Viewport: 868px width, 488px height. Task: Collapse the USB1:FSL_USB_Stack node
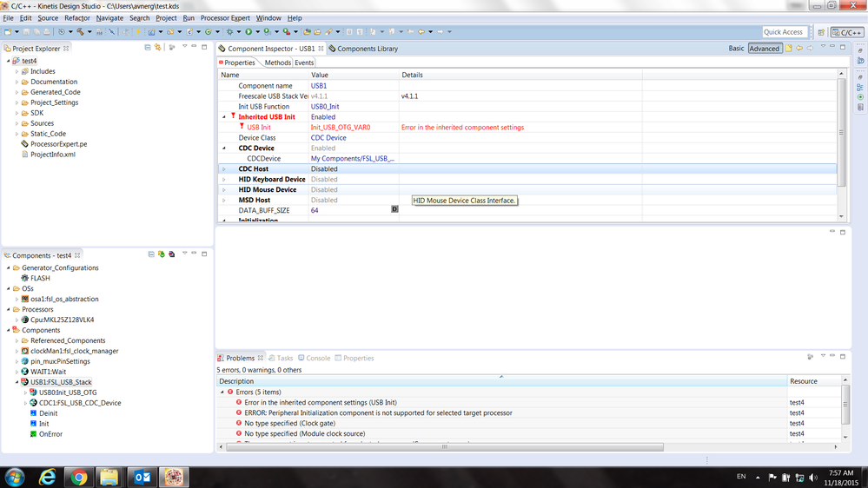click(x=17, y=382)
